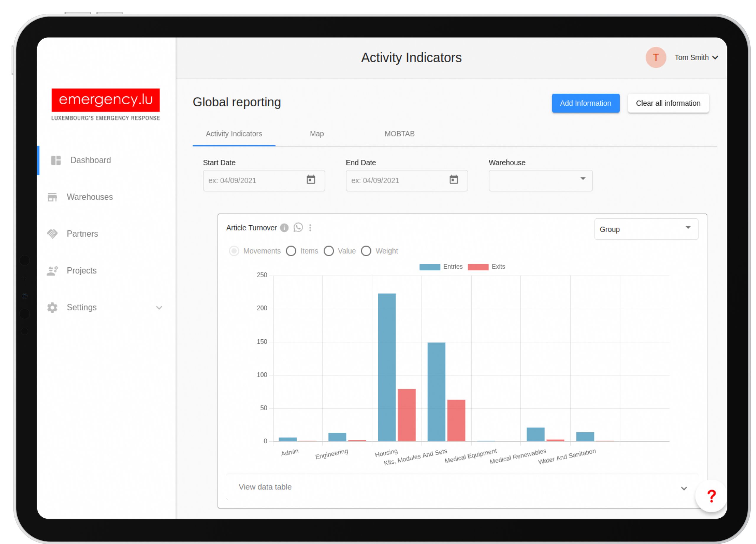Image resolution: width=756 pixels, height=544 pixels.
Task: Click the Warehouses store icon
Action: pyautogui.click(x=52, y=197)
